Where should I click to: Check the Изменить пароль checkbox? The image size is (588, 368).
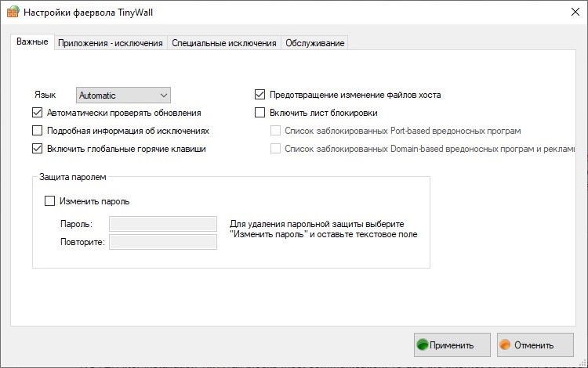51,201
